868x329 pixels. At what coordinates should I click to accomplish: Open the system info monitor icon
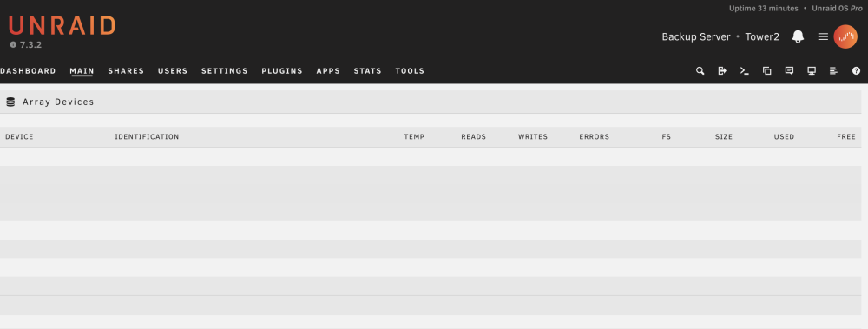click(812, 71)
